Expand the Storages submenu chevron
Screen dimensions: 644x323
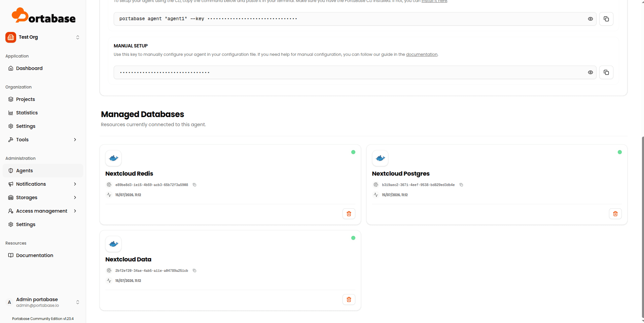click(75, 198)
